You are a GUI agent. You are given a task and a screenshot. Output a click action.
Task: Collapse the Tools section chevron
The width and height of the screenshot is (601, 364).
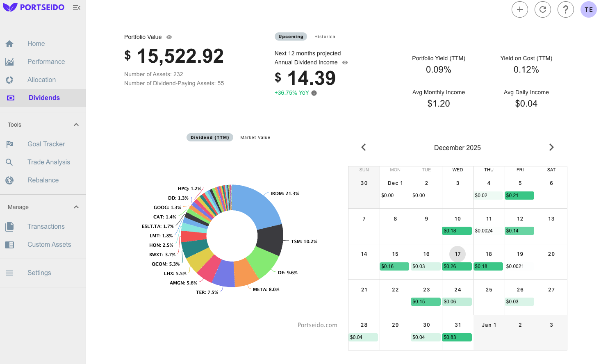click(x=76, y=124)
